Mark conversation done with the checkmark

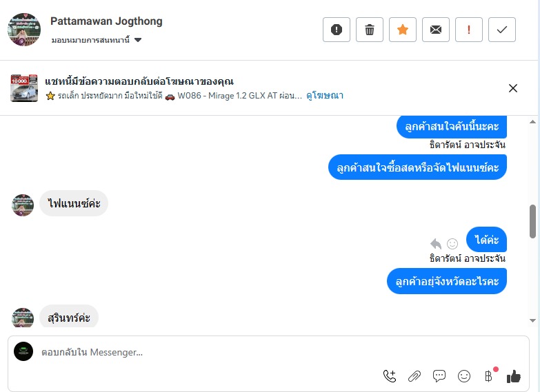[502, 30]
